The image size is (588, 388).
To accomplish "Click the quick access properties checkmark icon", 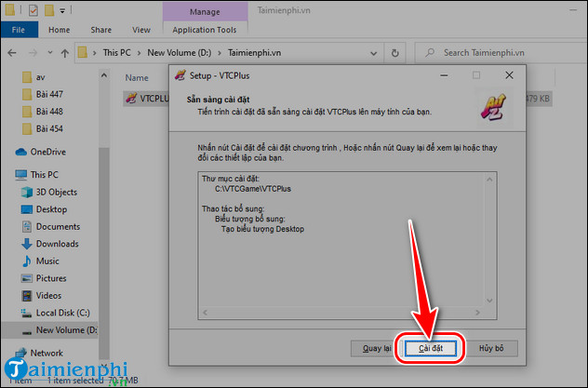I will (x=33, y=10).
